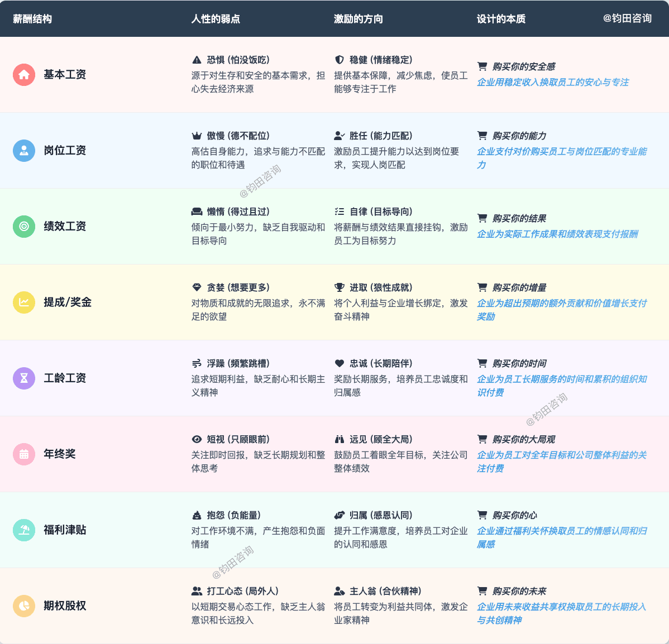
Task: Click the shopping cart icon beside 购买你的安全感
Action: 482,66
